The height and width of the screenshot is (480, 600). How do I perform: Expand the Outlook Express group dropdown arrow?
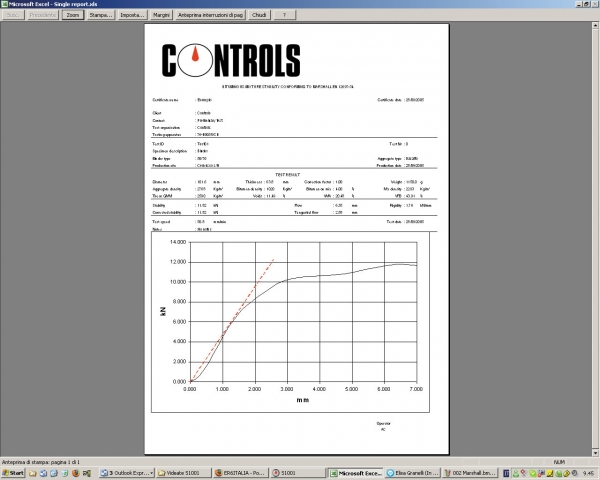pos(152,473)
